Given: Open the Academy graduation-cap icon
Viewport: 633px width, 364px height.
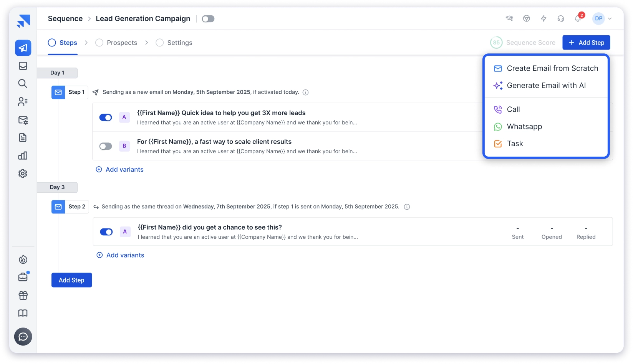Looking at the screenshot, I should point(509,18).
